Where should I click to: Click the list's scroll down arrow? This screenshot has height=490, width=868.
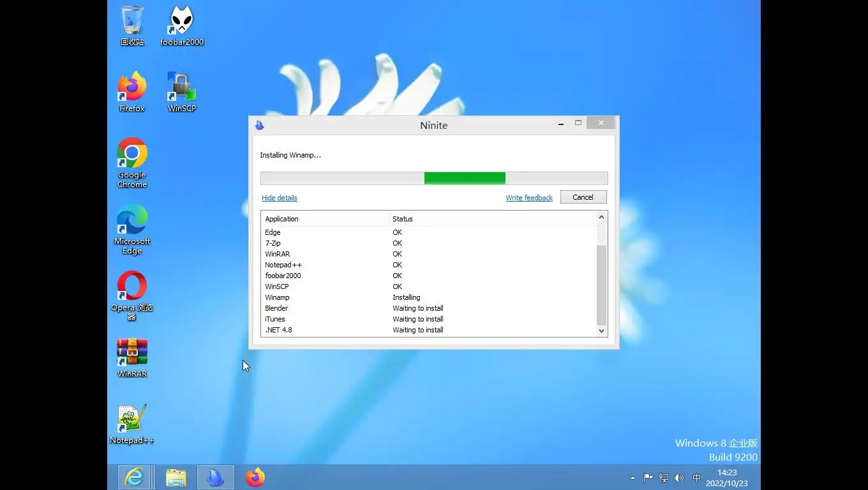tap(601, 331)
